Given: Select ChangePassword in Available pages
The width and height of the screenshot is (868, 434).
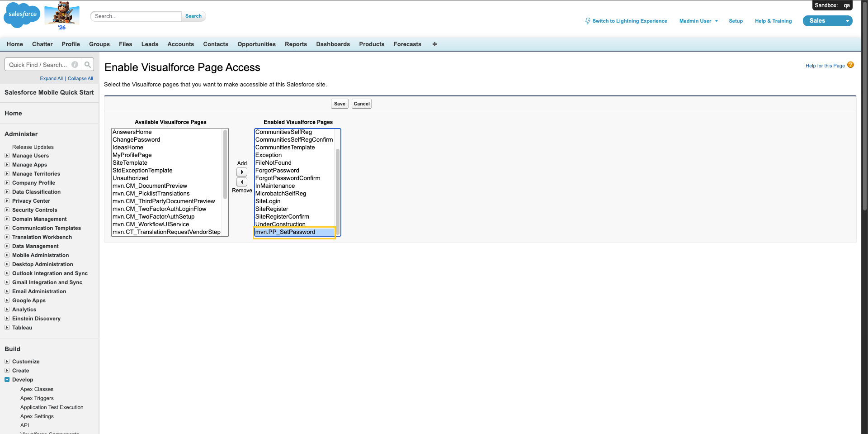Looking at the screenshot, I should pos(167,140).
